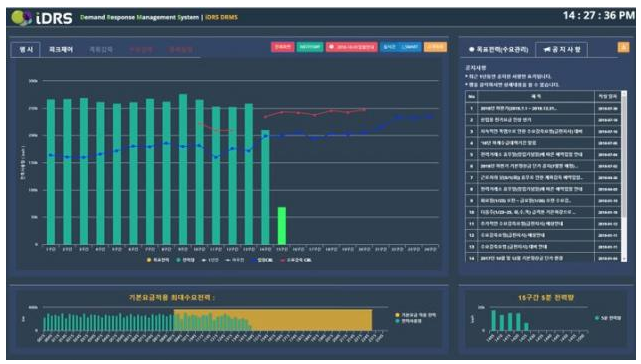The height and width of the screenshot is (364, 641).
Task: Click the 'iDRS DRMS' yellow header text
Action: (221, 18)
